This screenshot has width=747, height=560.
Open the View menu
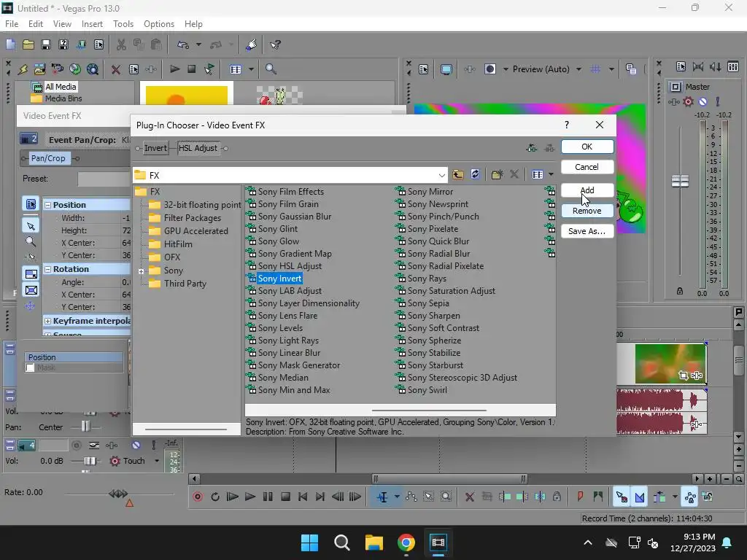click(62, 24)
